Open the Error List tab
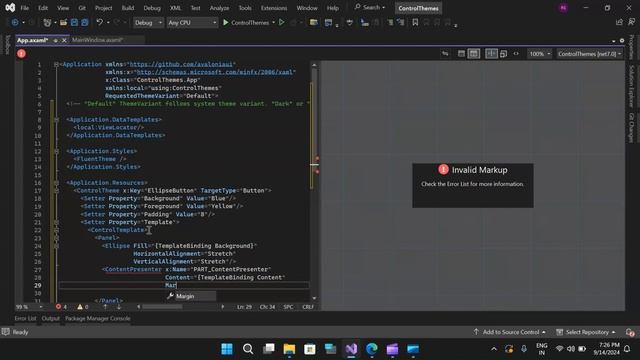The width and height of the screenshot is (640, 360). [x=25, y=318]
